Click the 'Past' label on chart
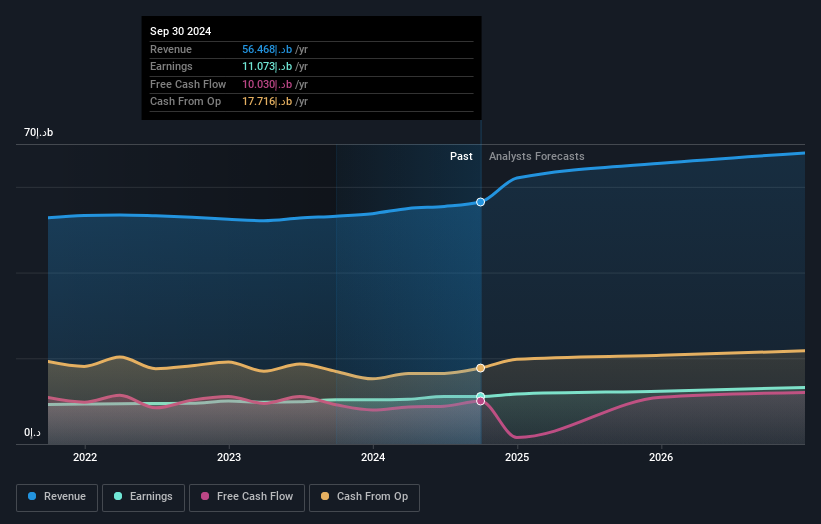Image resolution: width=821 pixels, height=524 pixels. pyautogui.click(x=461, y=156)
